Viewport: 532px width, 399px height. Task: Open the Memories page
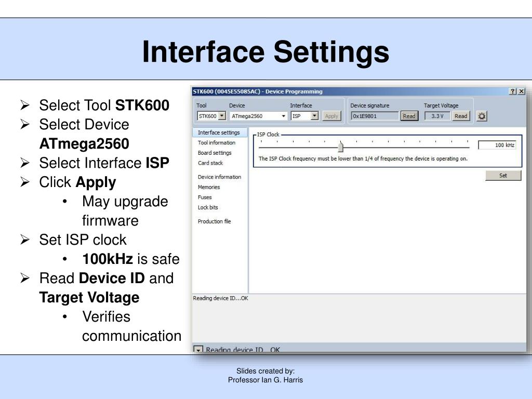point(209,187)
